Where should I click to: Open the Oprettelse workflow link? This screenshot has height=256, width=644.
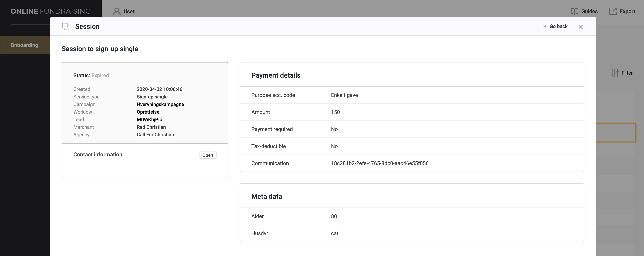click(x=148, y=112)
